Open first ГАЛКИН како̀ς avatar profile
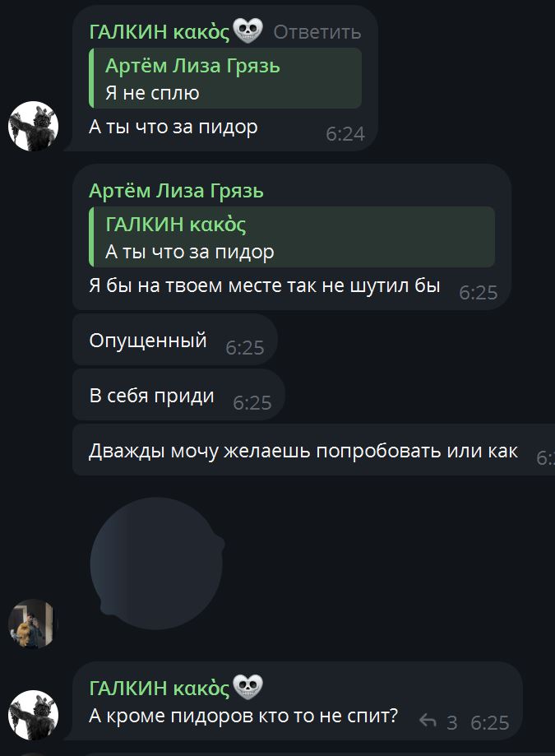The height and width of the screenshot is (756, 555). [33, 126]
